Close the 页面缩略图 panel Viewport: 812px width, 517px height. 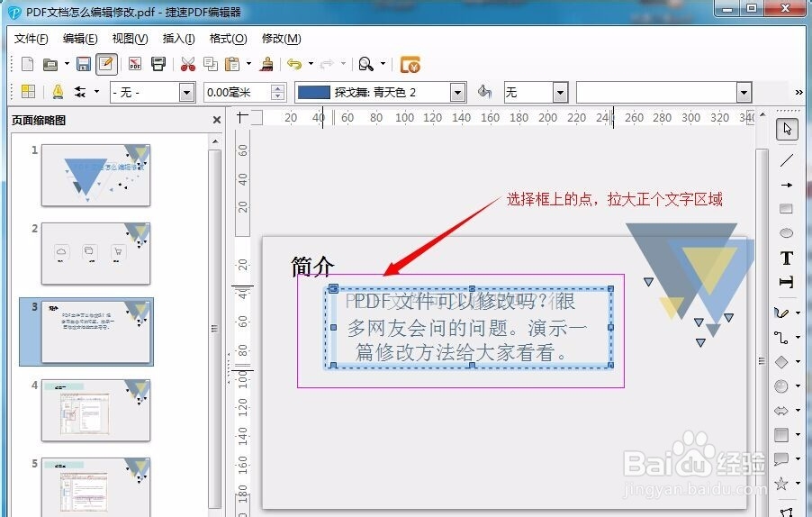pos(216,120)
